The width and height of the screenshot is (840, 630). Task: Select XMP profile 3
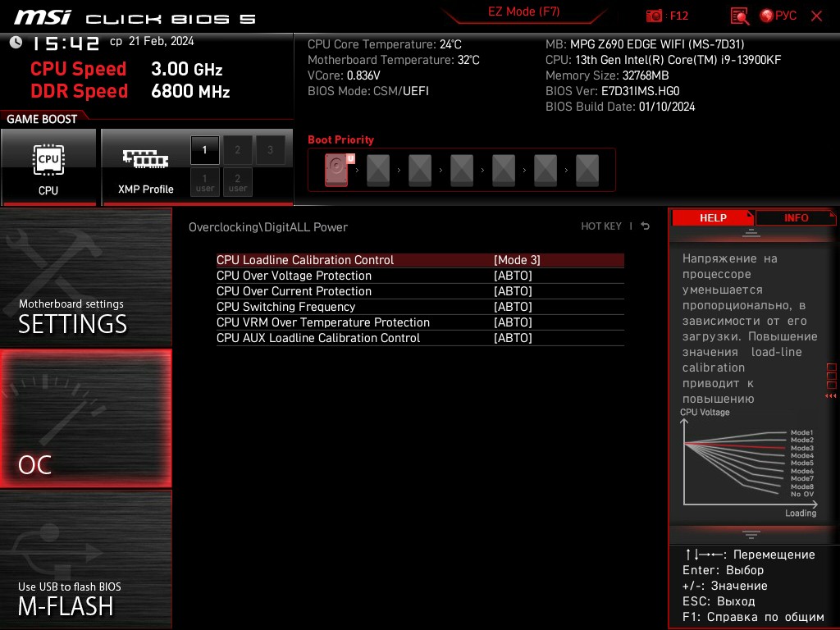pos(270,150)
